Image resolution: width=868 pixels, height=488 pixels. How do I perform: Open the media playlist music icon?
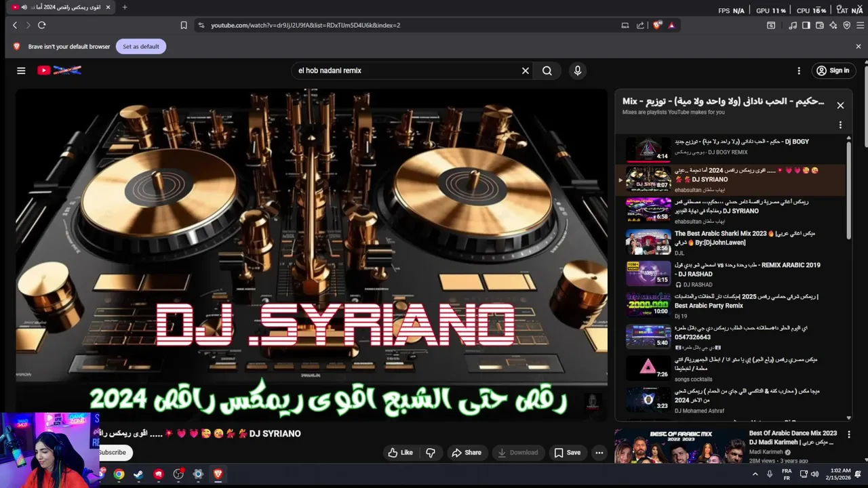793,25
